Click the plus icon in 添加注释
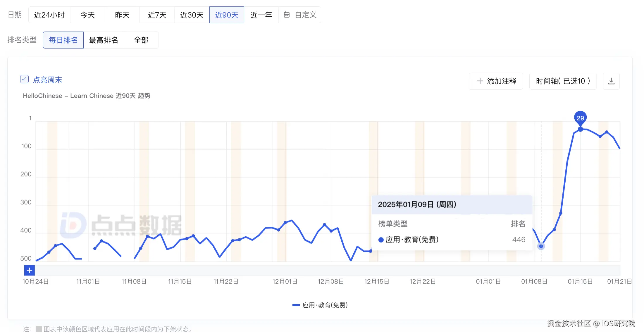The height and width of the screenshot is (336, 644). tap(480, 81)
